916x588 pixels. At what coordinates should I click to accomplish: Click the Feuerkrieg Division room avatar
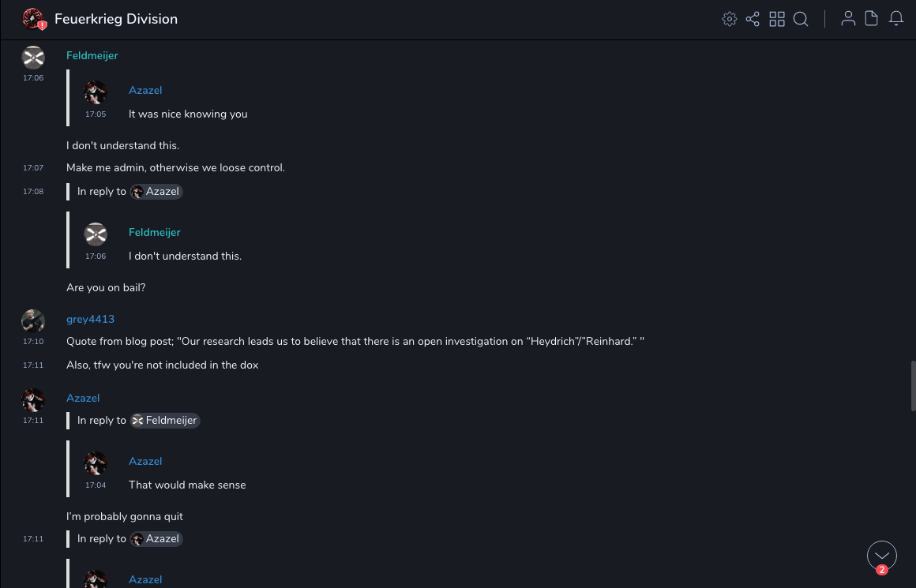pos(33,19)
